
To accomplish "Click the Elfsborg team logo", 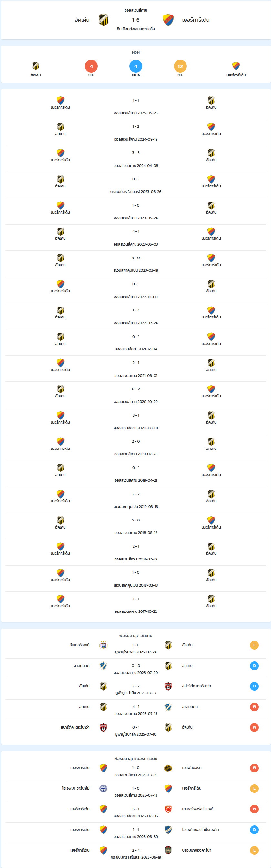I will [168, 768].
